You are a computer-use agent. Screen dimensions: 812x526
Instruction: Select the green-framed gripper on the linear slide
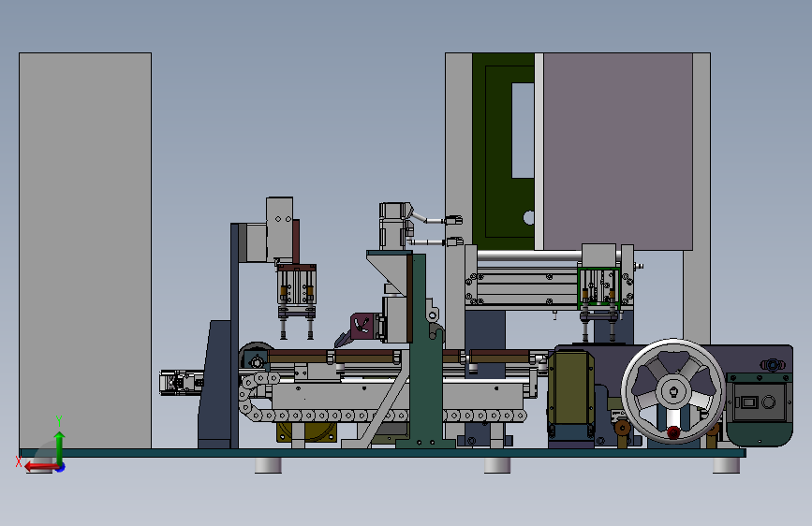click(599, 288)
